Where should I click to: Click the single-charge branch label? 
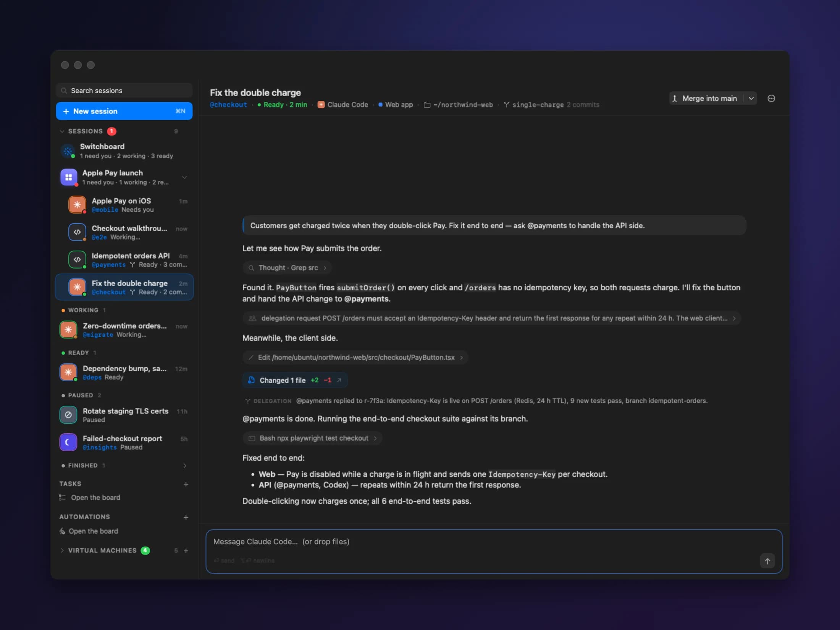538,105
